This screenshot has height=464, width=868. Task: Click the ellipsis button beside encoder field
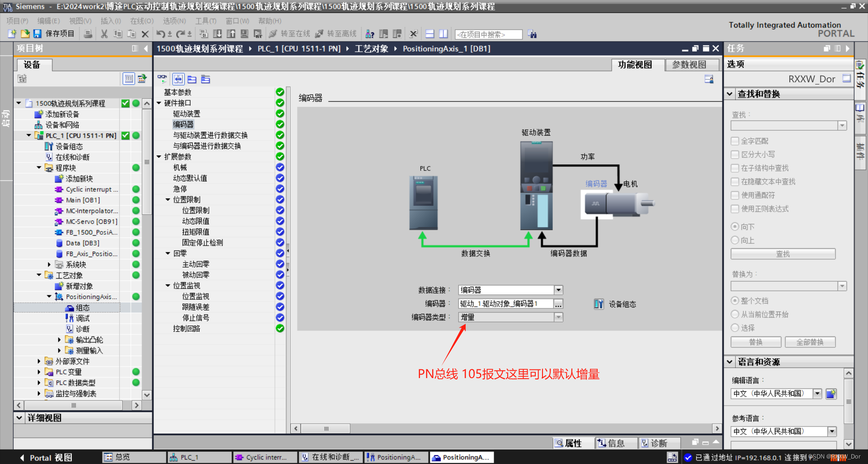pos(558,304)
